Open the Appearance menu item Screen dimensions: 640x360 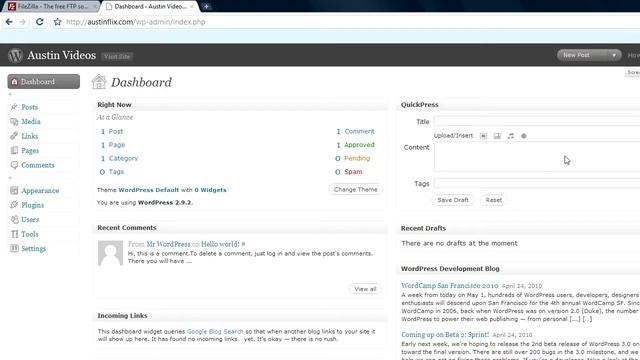click(x=40, y=191)
